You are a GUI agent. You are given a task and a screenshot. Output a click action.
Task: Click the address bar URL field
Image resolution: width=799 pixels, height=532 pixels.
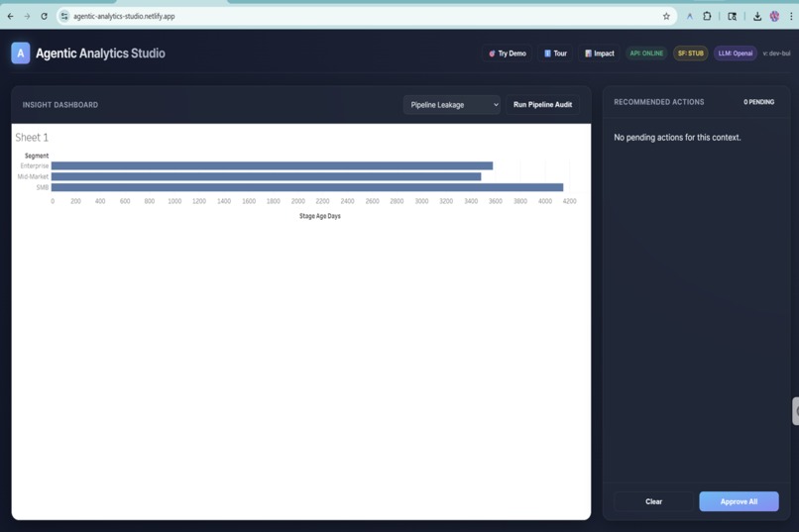(x=365, y=16)
